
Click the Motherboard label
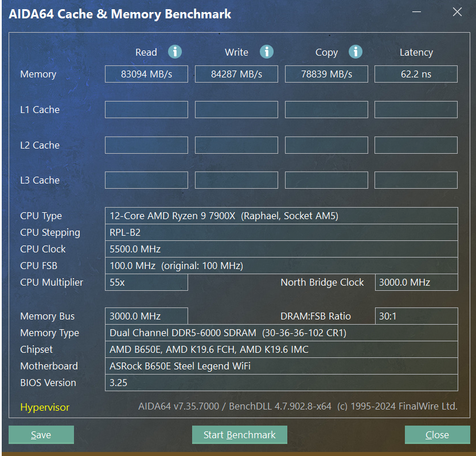tap(49, 366)
